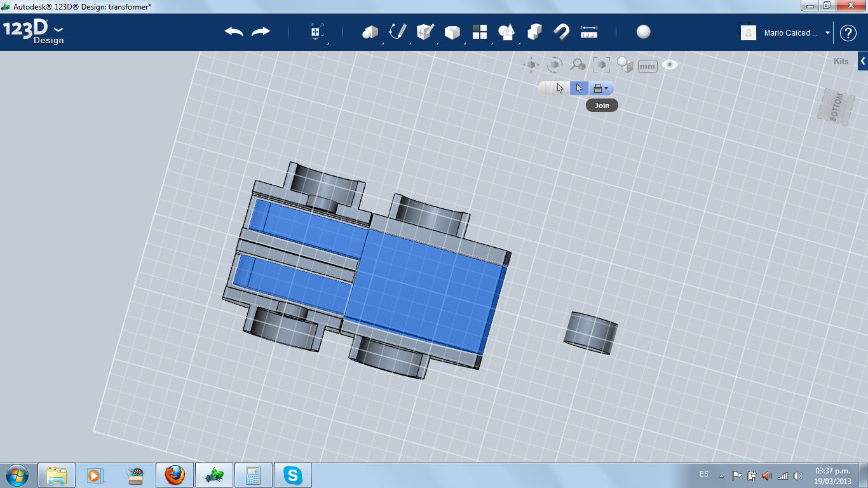Open the Mario Caiced account dropdown
868x488 pixels.
tap(797, 33)
